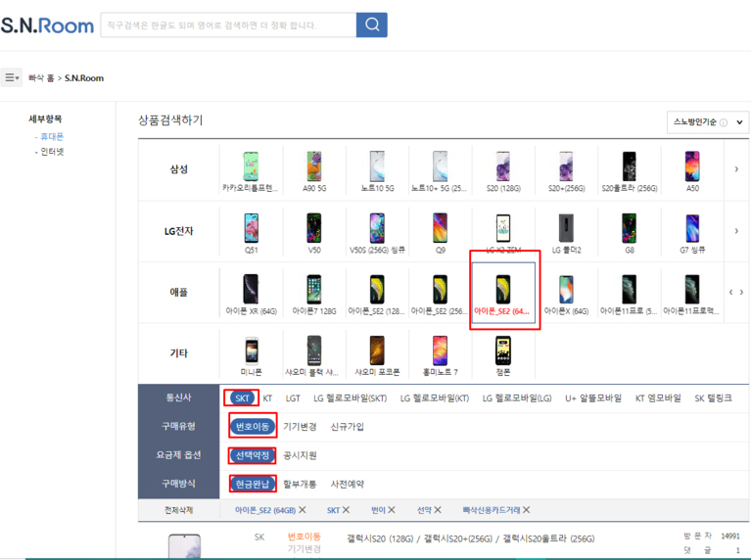Viewport: 751px width, 560px height.
Task: Select 공시지원 plan option
Action: tap(300, 455)
